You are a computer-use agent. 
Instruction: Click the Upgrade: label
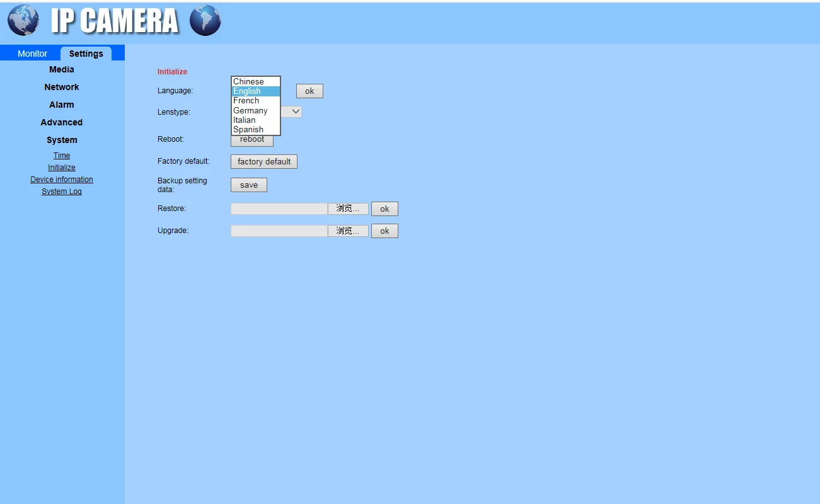[x=173, y=231]
